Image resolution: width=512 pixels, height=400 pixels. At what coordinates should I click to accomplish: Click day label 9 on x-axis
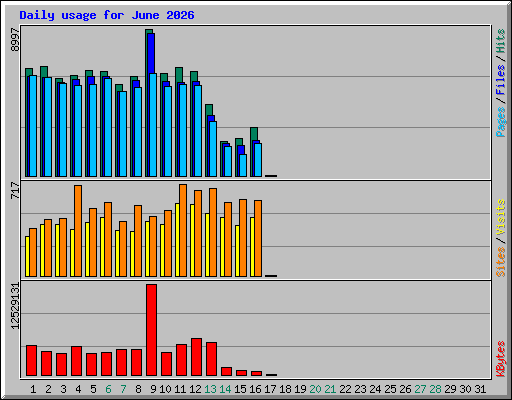pyautogui.click(x=153, y=389)
